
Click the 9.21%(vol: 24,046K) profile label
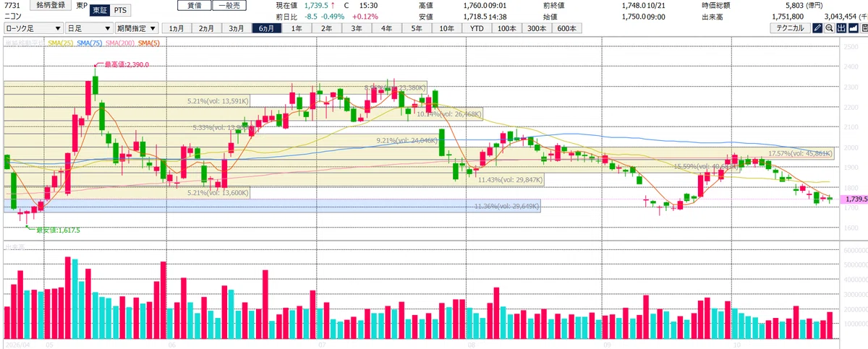(x=408, y=141)
